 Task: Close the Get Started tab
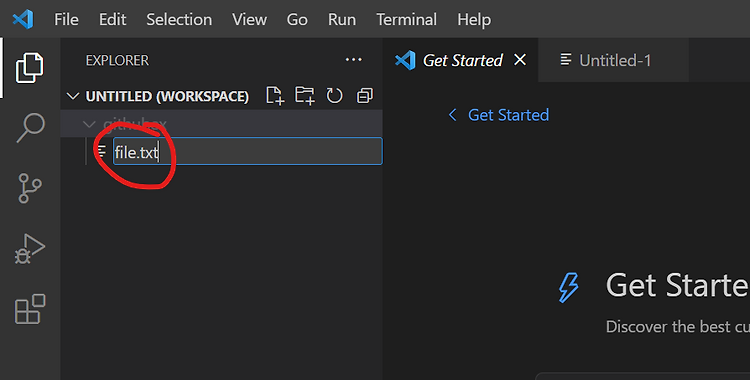(x=520, y=60)
